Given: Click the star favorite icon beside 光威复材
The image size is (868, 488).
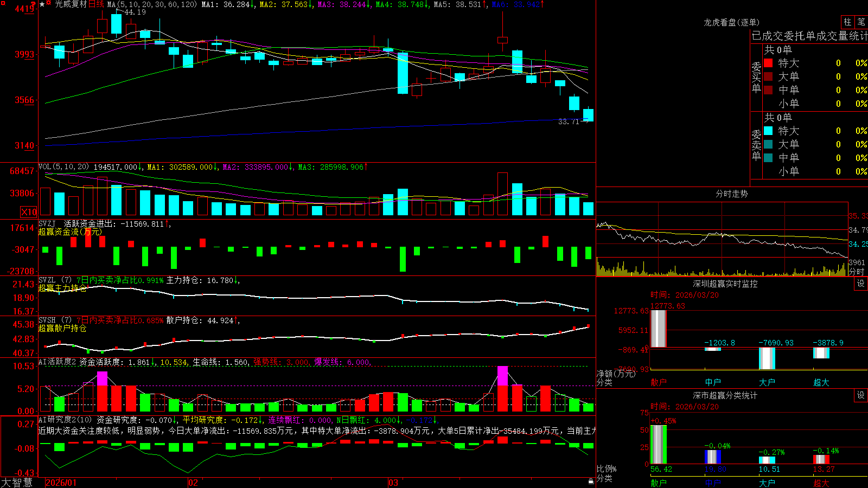Looking at the screenshot, I should pyautogui.click(x=42, y=4).
